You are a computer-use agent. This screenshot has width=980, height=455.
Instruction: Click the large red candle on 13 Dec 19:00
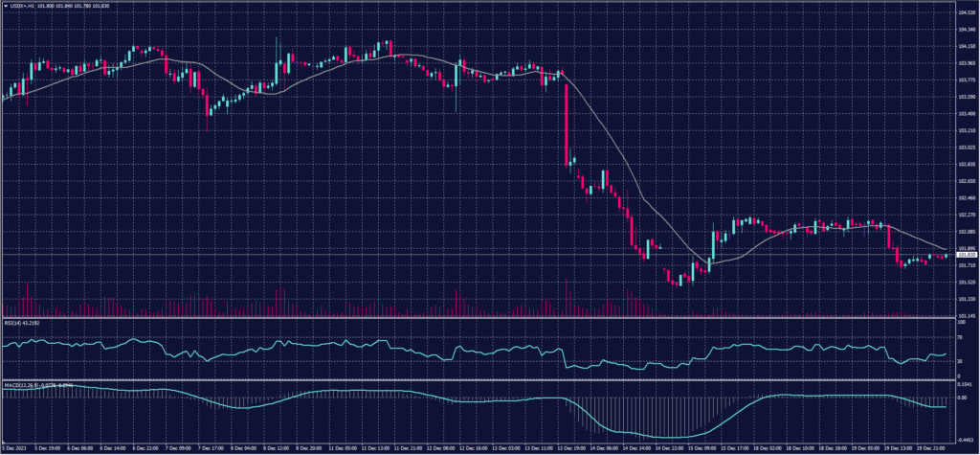[568, 123]
